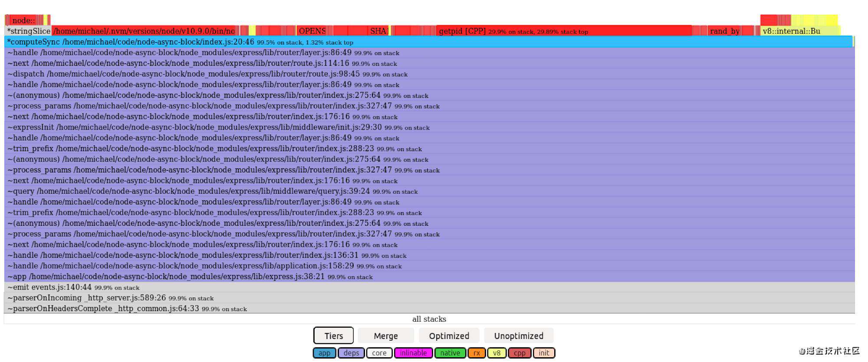Toggle the rx legend tag
This screenshot has height=362, width=868.
[x=477, y=353]
